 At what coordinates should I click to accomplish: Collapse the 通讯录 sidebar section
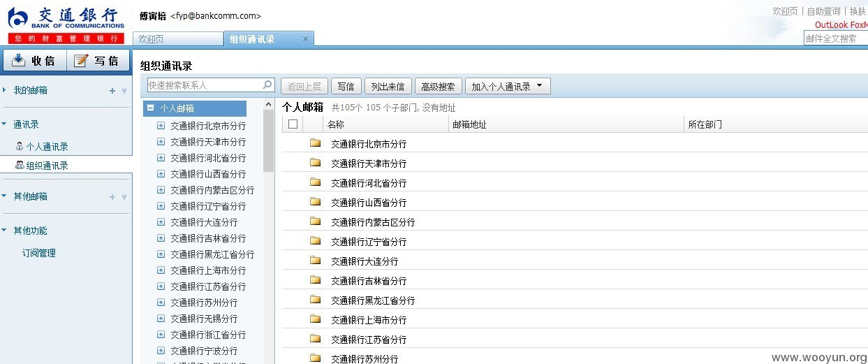[x=4, y=124]
